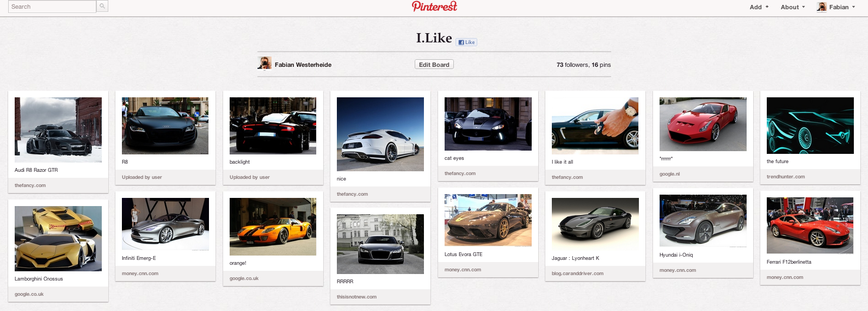Open the red car '*rrrrrr*' pin image

pos(703,124)
